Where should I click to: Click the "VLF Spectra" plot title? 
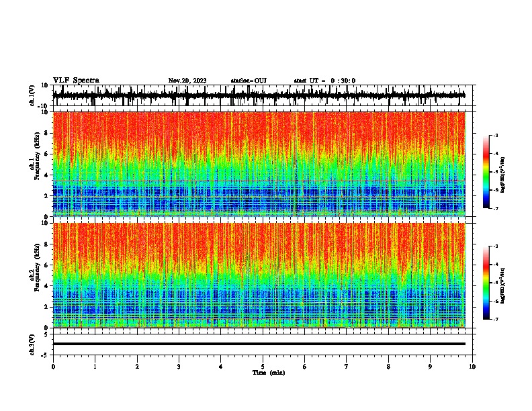pyautogui.click(x=76, y=81)
